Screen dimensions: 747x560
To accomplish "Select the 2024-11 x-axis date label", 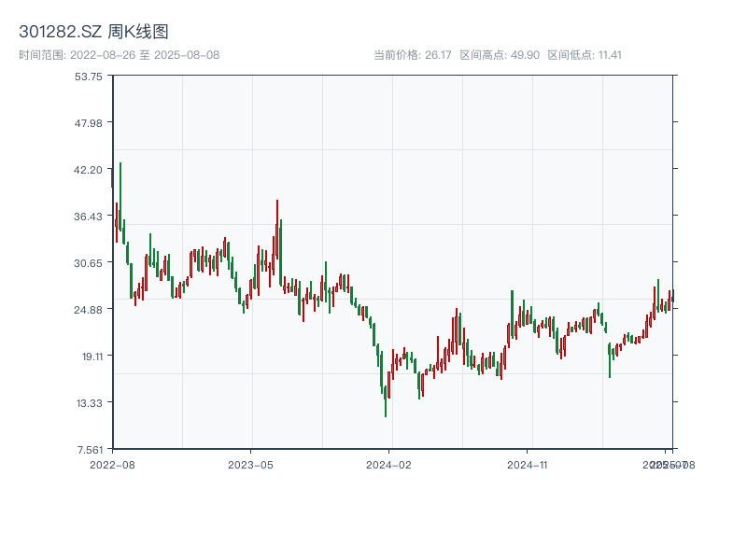I will pyautogui.click(x=529, y=464).
